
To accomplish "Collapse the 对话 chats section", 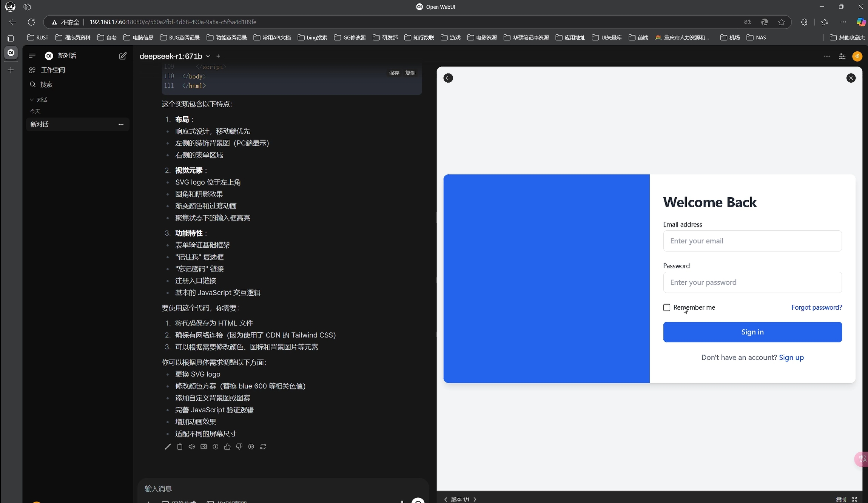I will tap(39, 100).
